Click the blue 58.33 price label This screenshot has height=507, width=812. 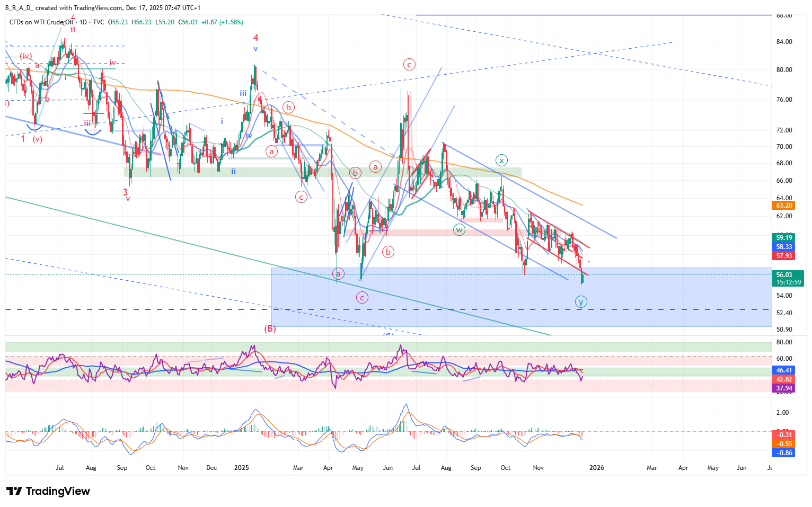click(x=784, y=247)
